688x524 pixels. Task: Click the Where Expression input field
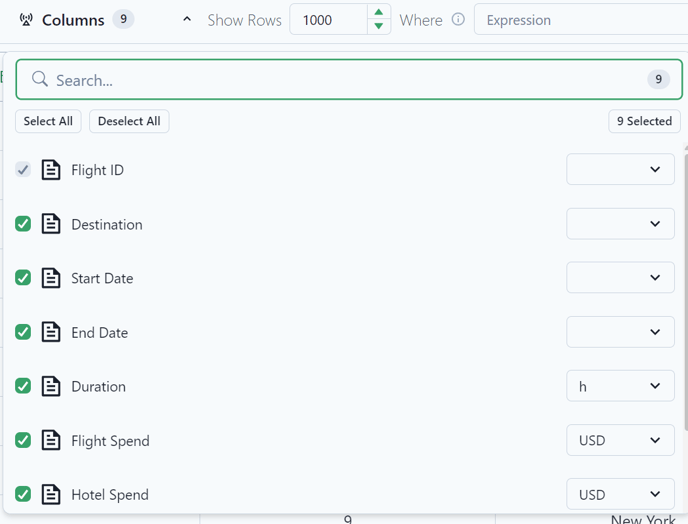click(x=581, y=20)
